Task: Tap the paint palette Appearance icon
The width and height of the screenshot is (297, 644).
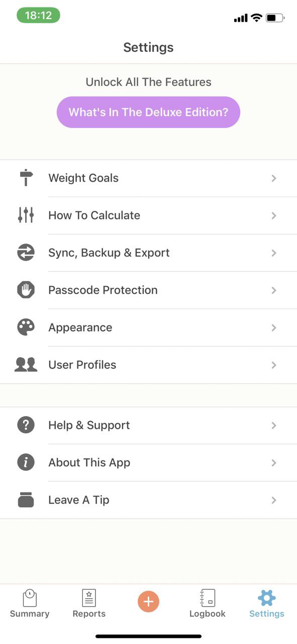Action: coord(26,328)
